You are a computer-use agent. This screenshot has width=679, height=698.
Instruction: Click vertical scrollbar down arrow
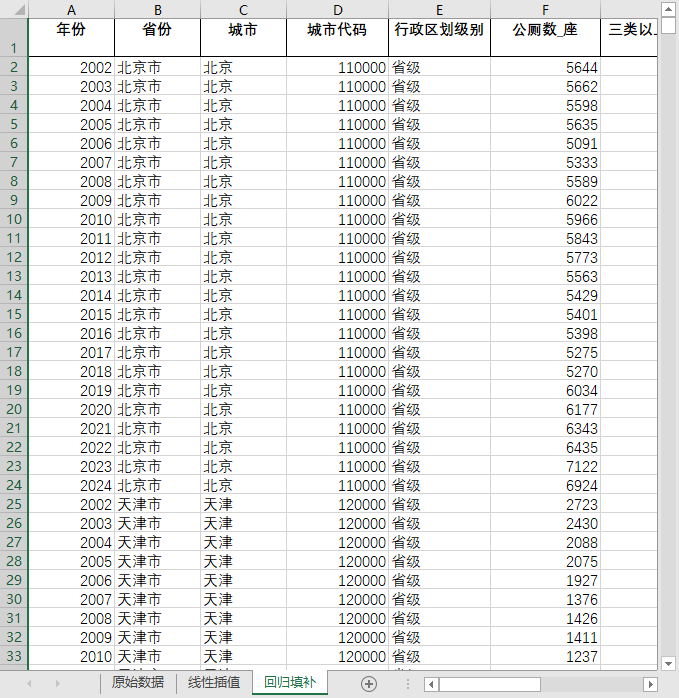(668, 663)
